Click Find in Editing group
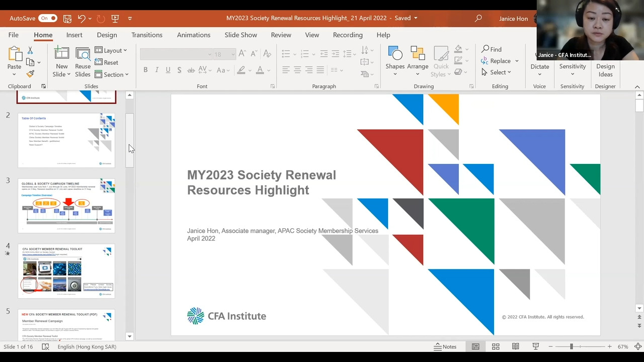The image size is (644, 362). [492, 49]
